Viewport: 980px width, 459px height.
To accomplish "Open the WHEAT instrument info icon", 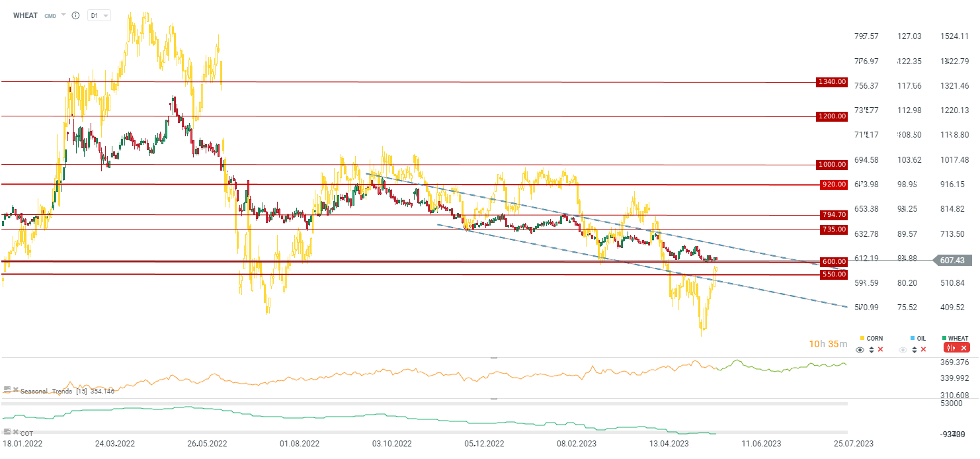I will [x=75, y=15].
